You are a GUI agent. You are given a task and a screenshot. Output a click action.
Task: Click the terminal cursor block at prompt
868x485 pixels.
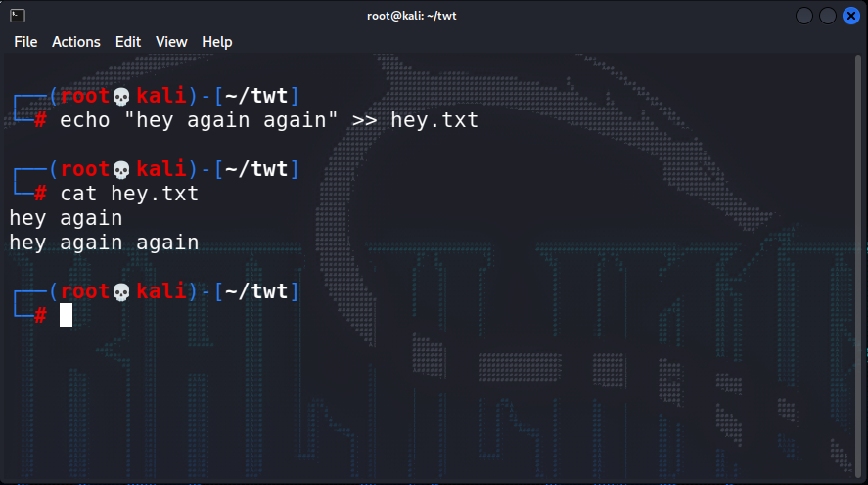[66, 315]
